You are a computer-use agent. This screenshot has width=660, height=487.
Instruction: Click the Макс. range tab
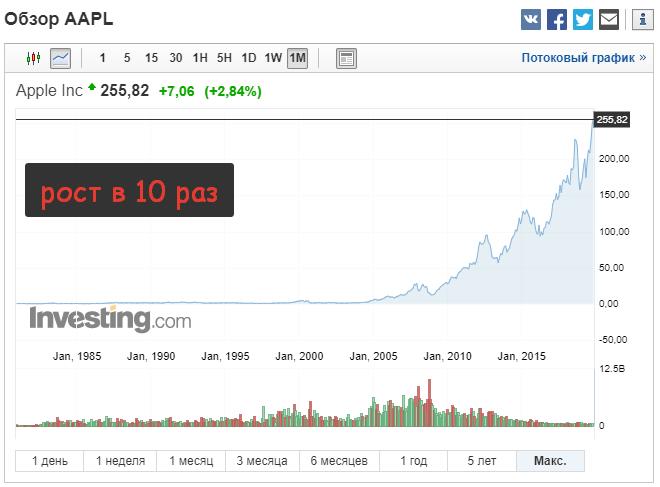tap(550, 461)
